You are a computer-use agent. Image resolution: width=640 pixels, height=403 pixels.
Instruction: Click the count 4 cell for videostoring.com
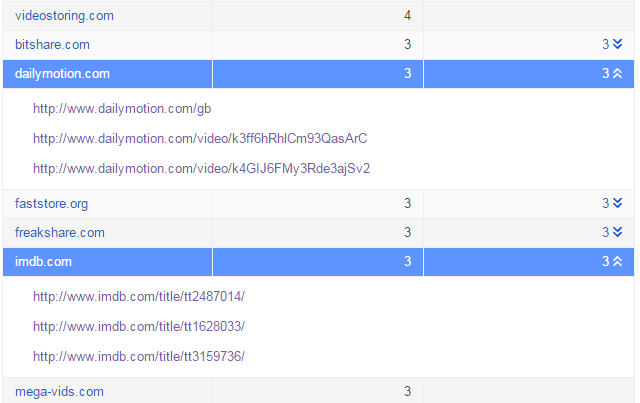coord(318,16)
